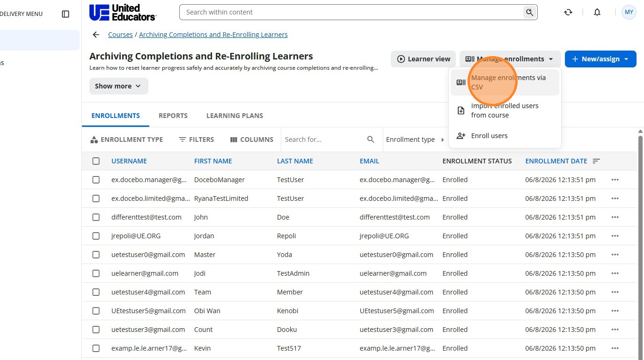The image size is (644, 360).
Task: Sort by Last Name column header
Action: [295, 161]
